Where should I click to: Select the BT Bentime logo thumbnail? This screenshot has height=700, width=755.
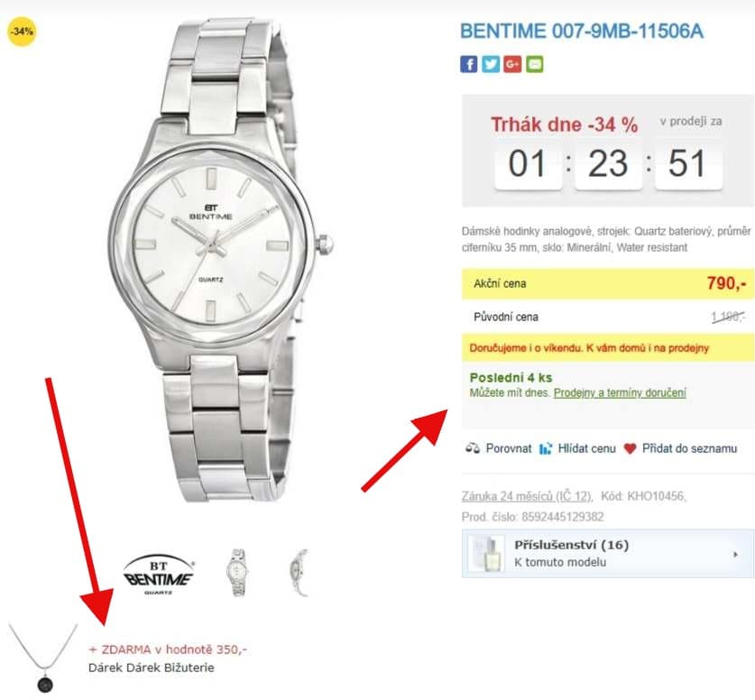click(x=160, y=573)
